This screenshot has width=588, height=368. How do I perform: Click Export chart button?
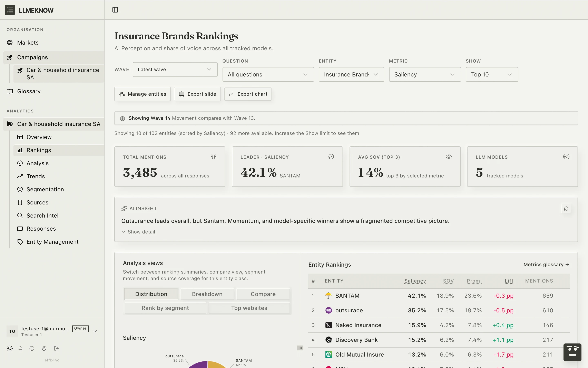pos(248,94)
